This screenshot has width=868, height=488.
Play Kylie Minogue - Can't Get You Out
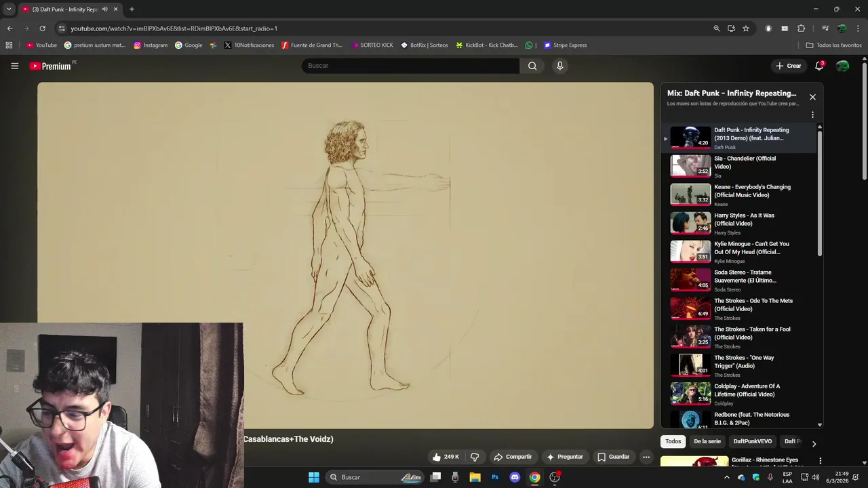(739, 251)
